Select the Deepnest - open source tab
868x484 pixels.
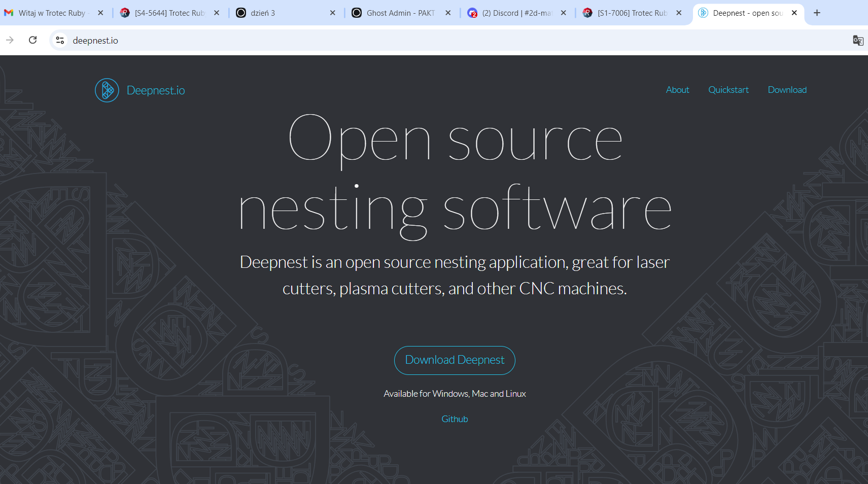click(x=748, y=13)
